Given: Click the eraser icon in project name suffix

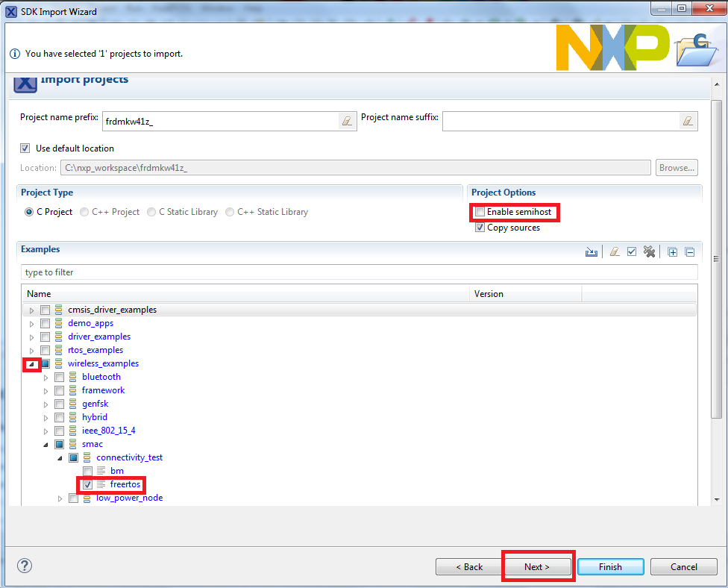Looking at the screenshot, I should (x=688, y=121).
